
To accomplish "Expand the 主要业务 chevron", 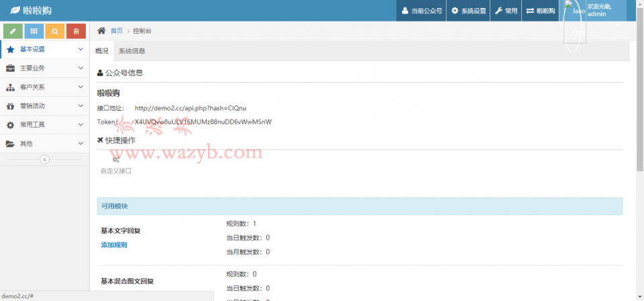I will click(80, 69).
